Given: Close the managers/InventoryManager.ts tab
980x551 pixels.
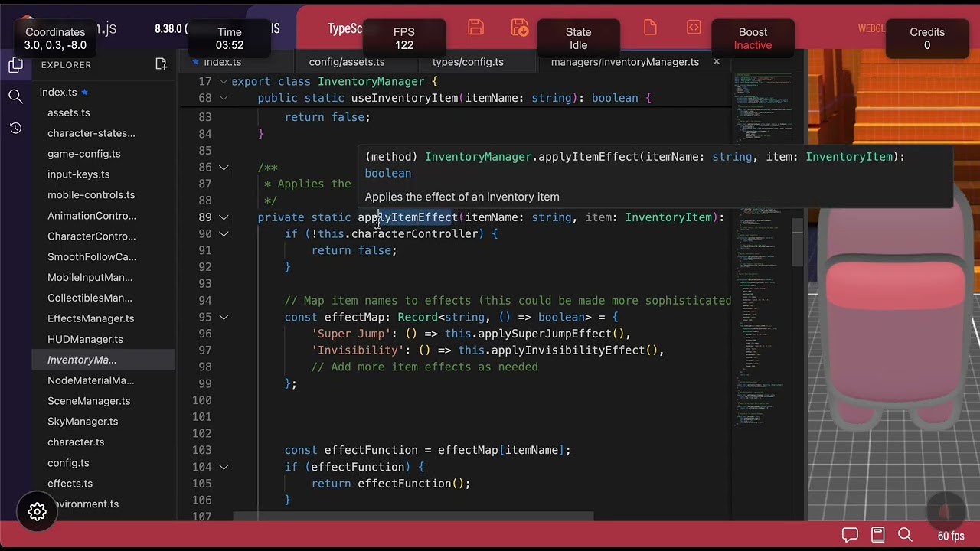Looking at the screenshot, I should pos(717,62).
